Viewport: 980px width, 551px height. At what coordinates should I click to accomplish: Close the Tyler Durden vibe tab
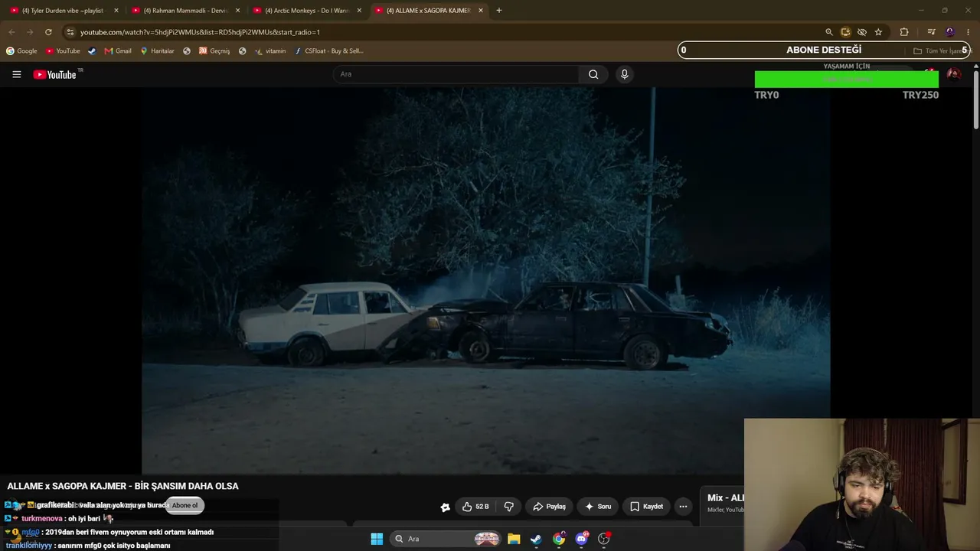coord(116,11)
